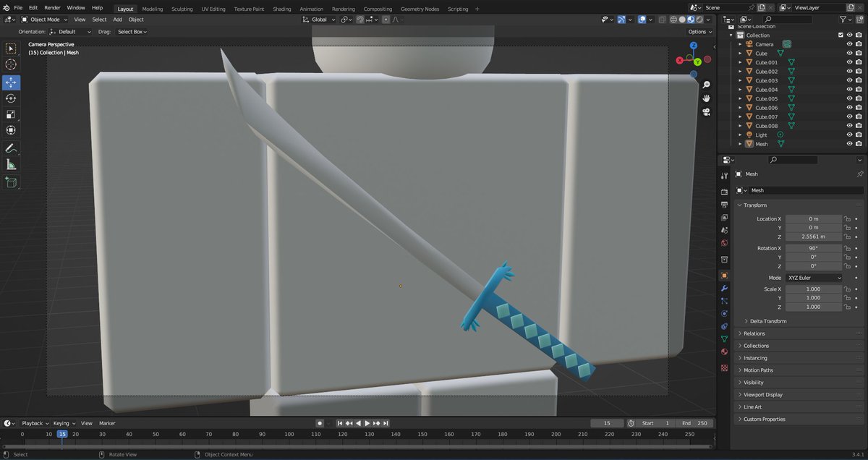Hide Cube.001 in viewport via eye
The width and height of the screenshot is (868, 460).
pyautogui.click(x=850, y=62)
